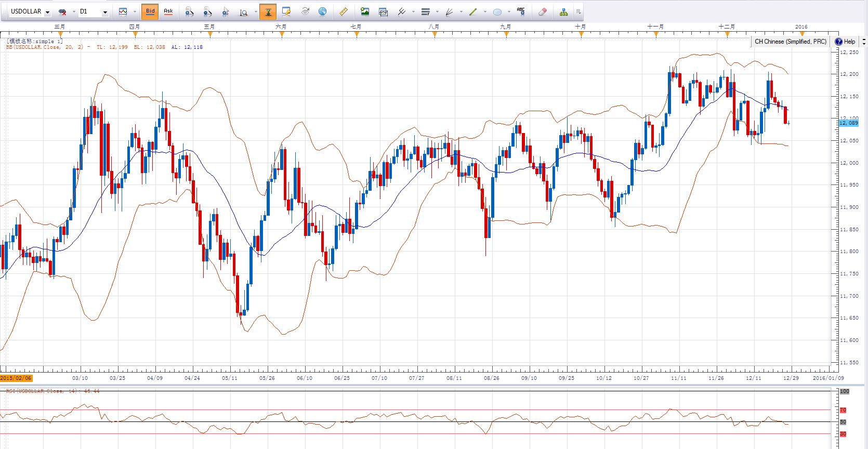Click the 08/26 date axis label
Screen dimensions: 868x449
click(x=492, y=378)
